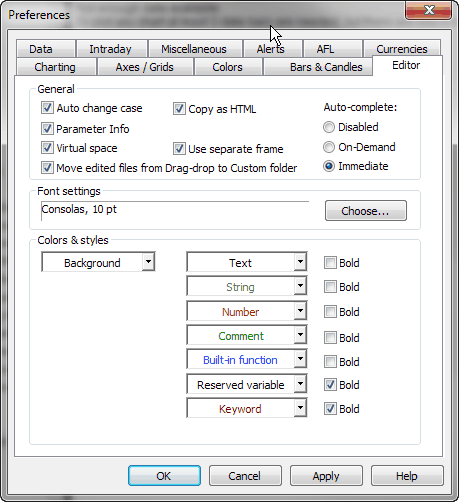Uncheck the Auto change case checkbox
Screen dimensions: 459x502
click(47, 108)
